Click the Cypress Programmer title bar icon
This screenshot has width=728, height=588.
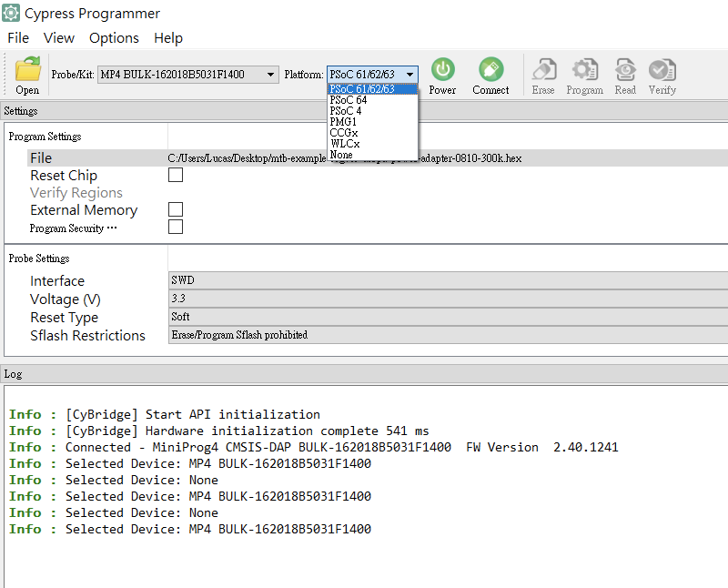[x=12, y=14]
